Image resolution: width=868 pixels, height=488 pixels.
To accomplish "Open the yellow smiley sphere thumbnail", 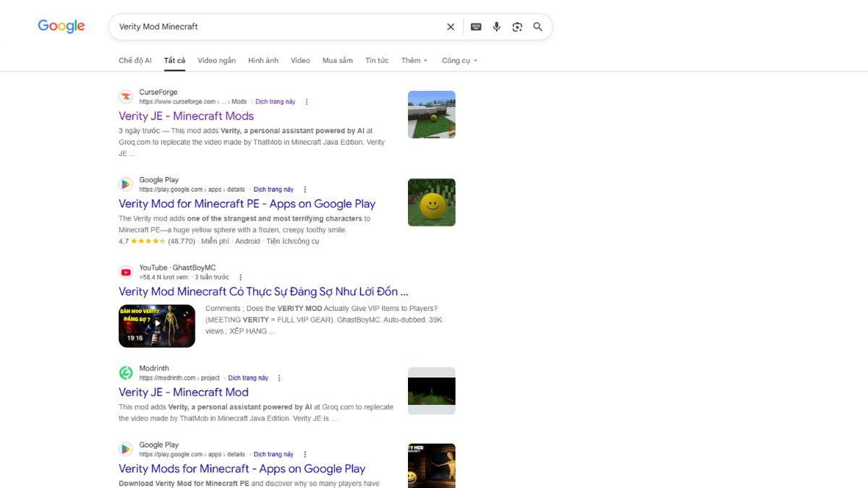I will coord(432,202).
